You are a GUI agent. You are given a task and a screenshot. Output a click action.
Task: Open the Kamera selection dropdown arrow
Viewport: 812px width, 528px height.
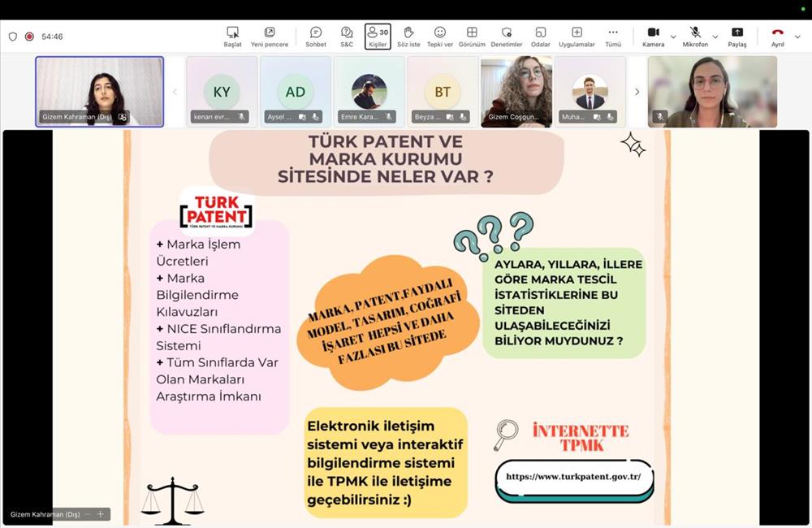673,37
